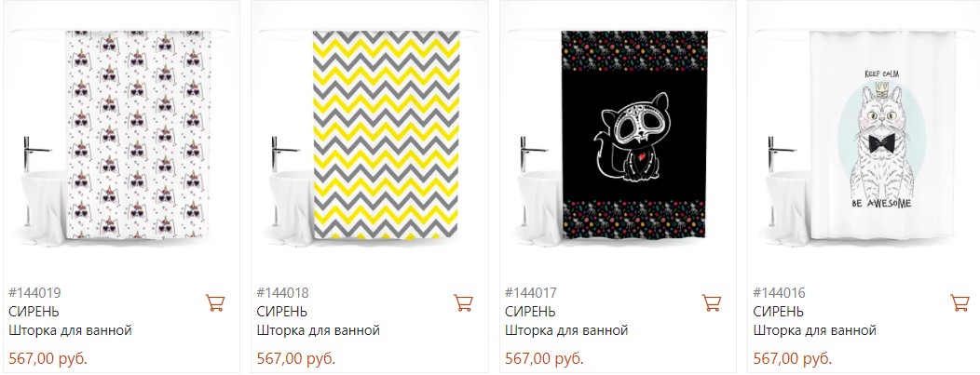Open unicorn cat pattern curtain image
Image resolution: width=980 pixels, height=375 pixels.
click(x=120, y=136)
